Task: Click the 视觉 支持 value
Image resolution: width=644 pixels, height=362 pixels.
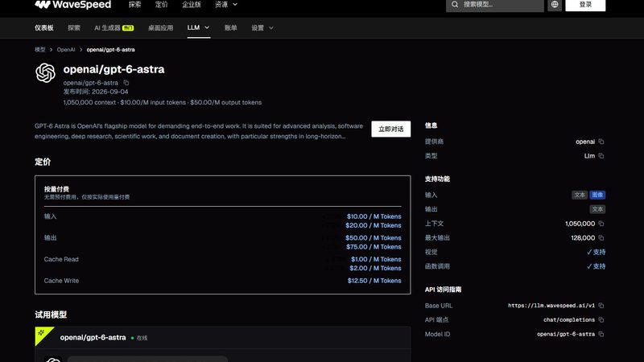Action: [596, 252]
